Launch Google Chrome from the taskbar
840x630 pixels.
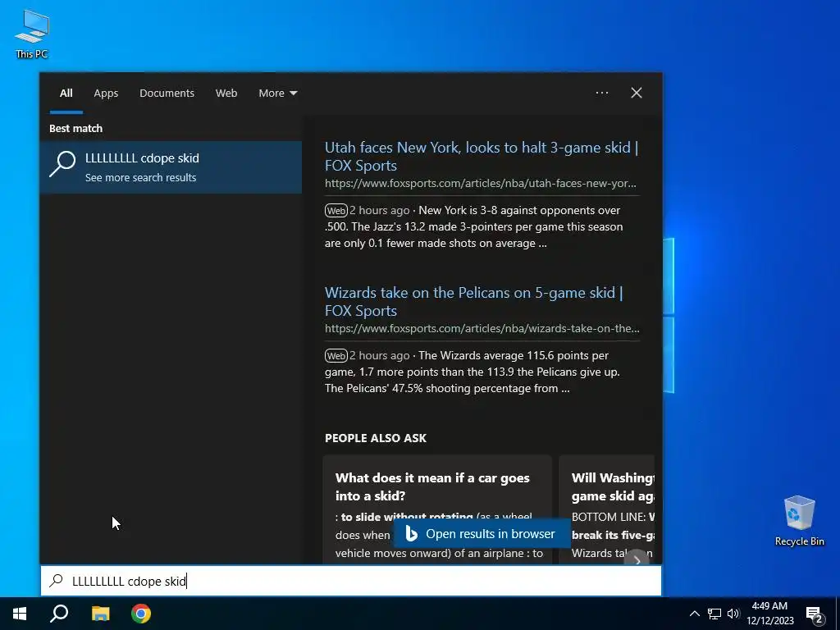141,614
